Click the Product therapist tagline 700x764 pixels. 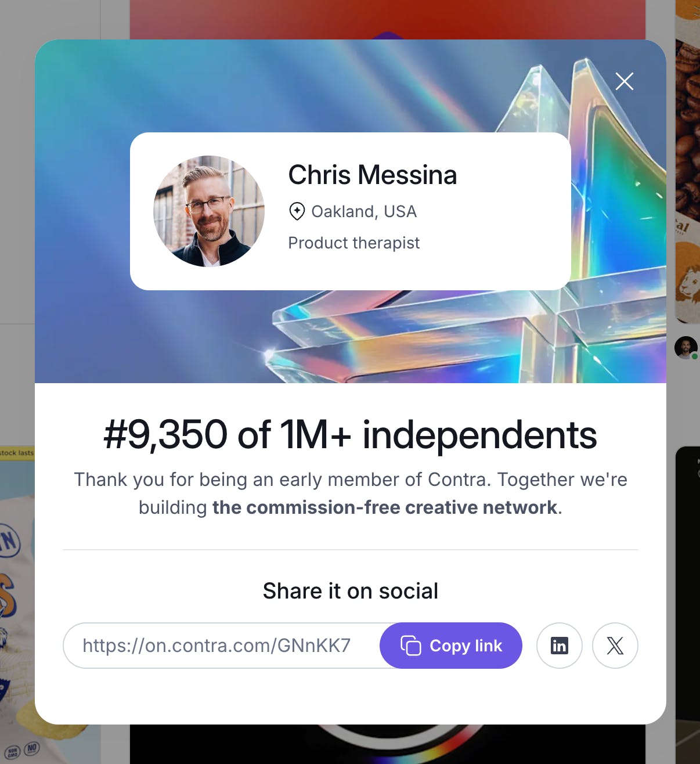354,243
